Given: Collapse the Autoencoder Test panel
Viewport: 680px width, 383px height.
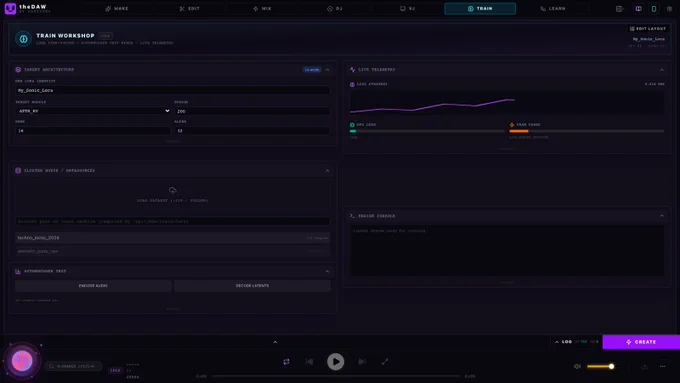Looking at the screenshot, I should point(327,272).
